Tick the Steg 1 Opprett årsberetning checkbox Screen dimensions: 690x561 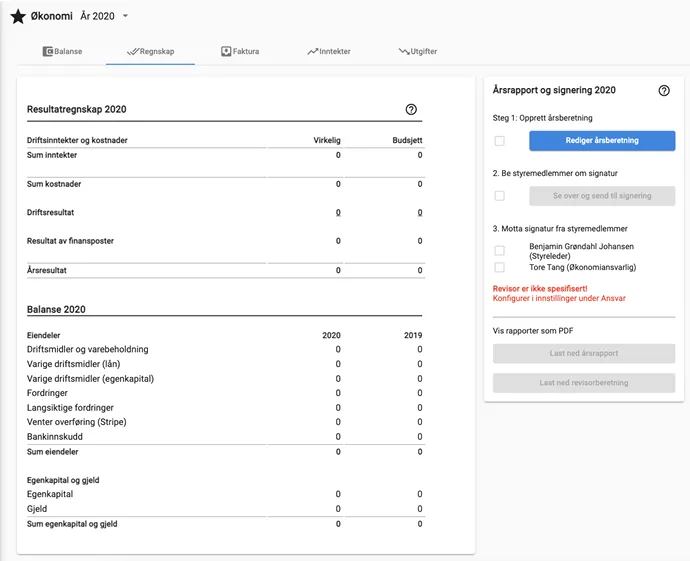(499, 141)
